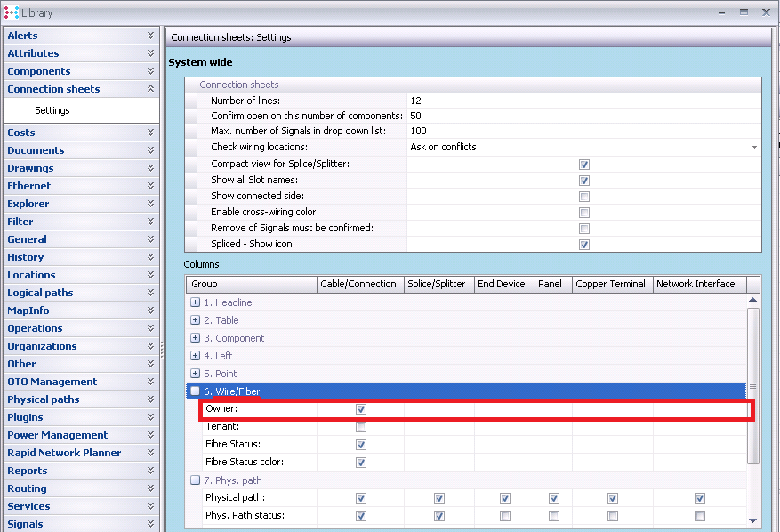Click Max. number of Signals value 100
Image resolution: width=780 pixels, height=532 pixels.
point(584,131)
